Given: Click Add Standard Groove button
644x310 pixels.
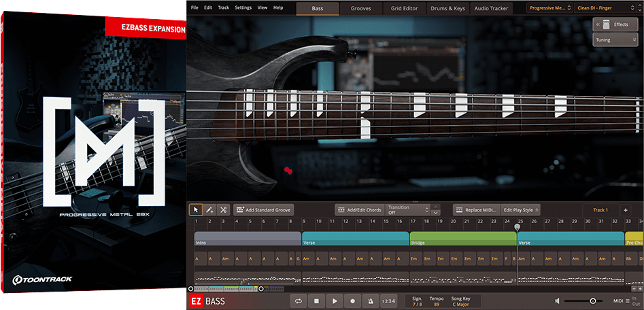Looking at the screenshot, I should coord(264,210).
